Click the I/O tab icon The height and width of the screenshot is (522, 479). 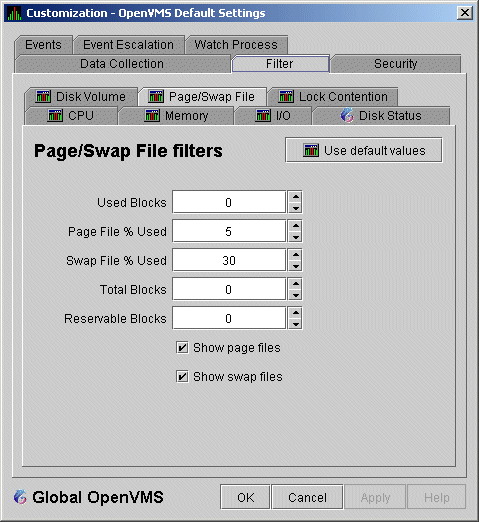tap(263, 116)
